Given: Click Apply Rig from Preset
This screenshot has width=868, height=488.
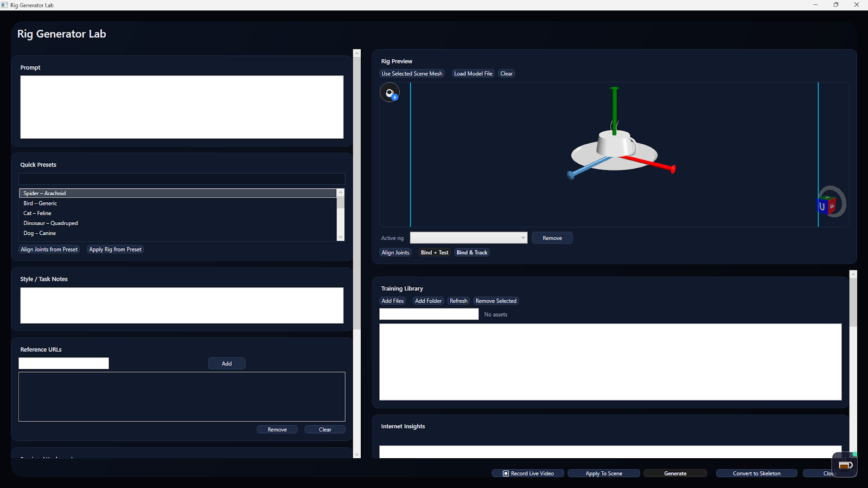Looking at the screenshot, I should (115, 249).
